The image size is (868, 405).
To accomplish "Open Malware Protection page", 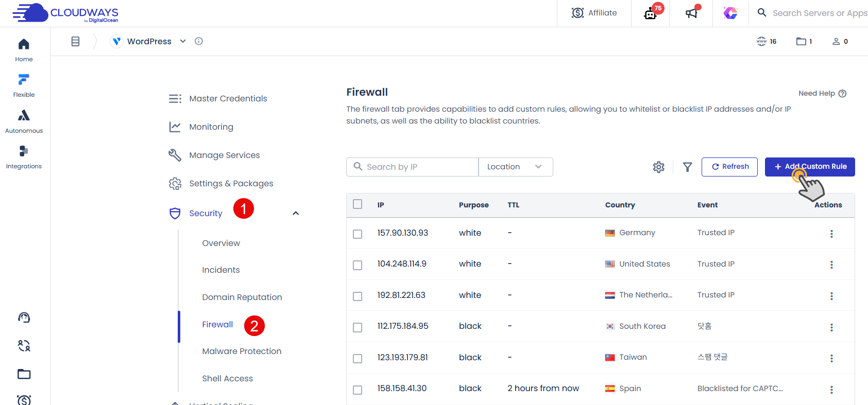I will pos(242,351).
